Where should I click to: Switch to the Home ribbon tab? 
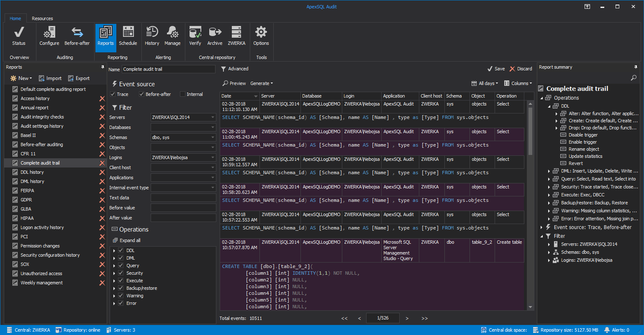(x=15, y=18)
